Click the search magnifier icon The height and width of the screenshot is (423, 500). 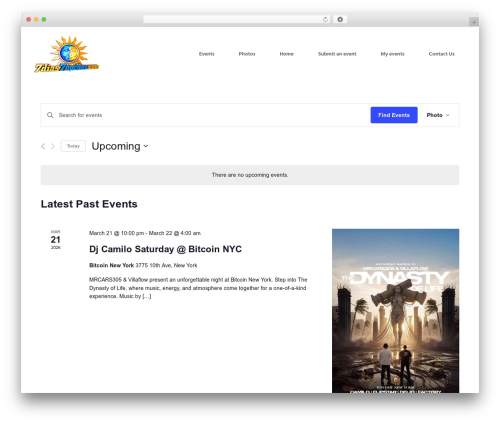(50, 115)
